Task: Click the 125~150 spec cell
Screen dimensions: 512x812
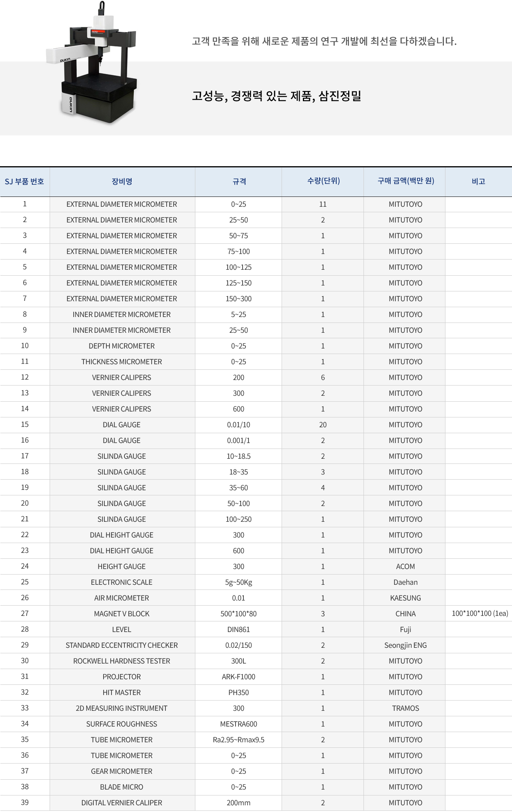Action: [239, 283]
